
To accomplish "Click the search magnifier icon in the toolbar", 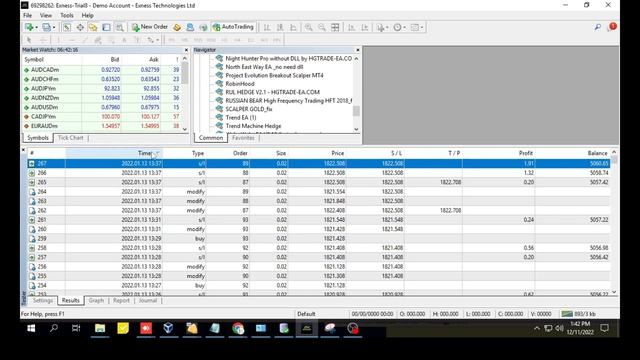I will coord(598,27).
